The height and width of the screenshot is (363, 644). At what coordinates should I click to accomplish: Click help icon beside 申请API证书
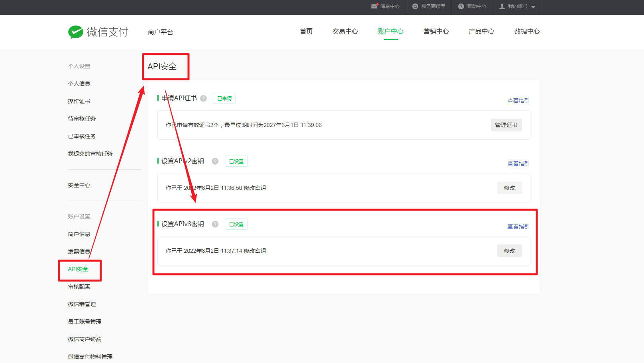pyautogui.click(x=204, y=98)
